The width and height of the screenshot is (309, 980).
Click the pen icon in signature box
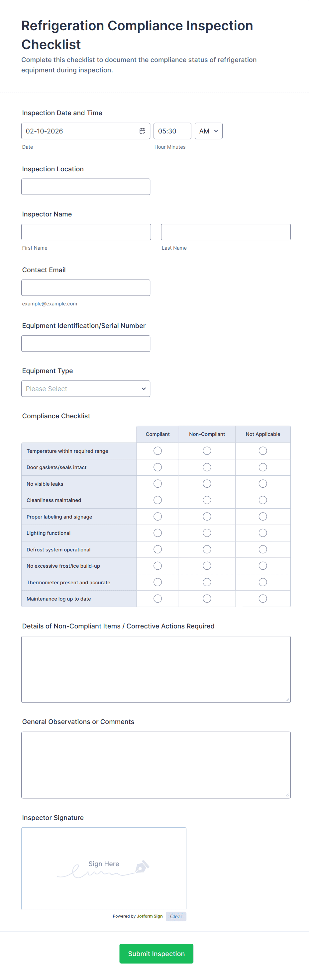point(142,866)
